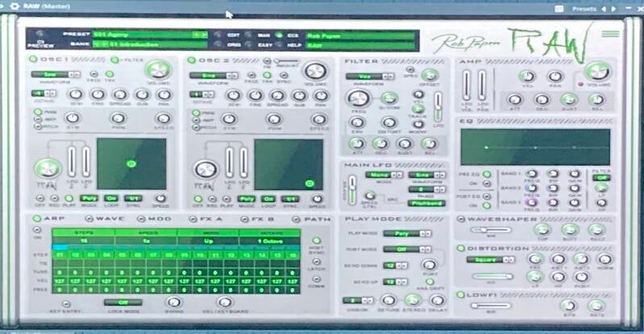Step preset with arrows beside 001 Agony
The image size is (644, 334).
click(x=200, y=35)
